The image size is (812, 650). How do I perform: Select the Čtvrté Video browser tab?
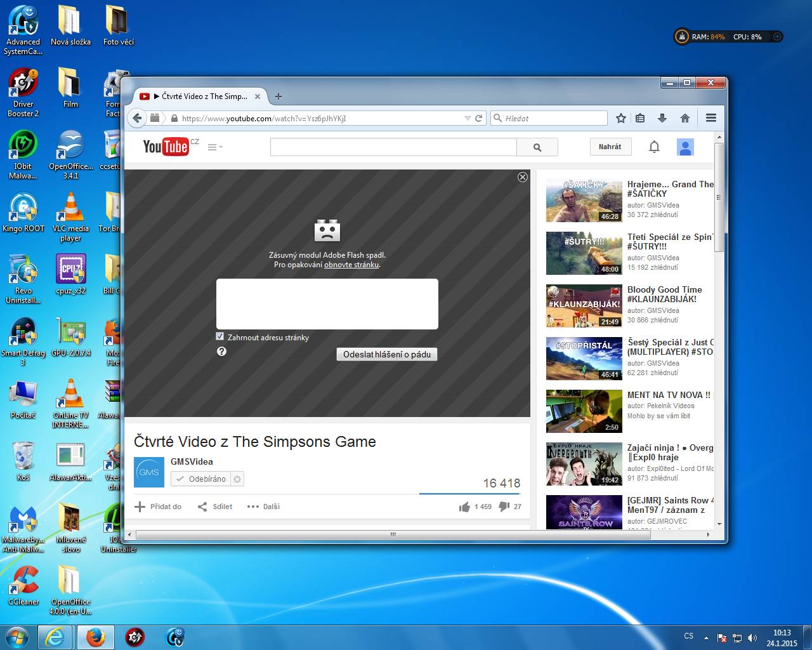[199, 96]
